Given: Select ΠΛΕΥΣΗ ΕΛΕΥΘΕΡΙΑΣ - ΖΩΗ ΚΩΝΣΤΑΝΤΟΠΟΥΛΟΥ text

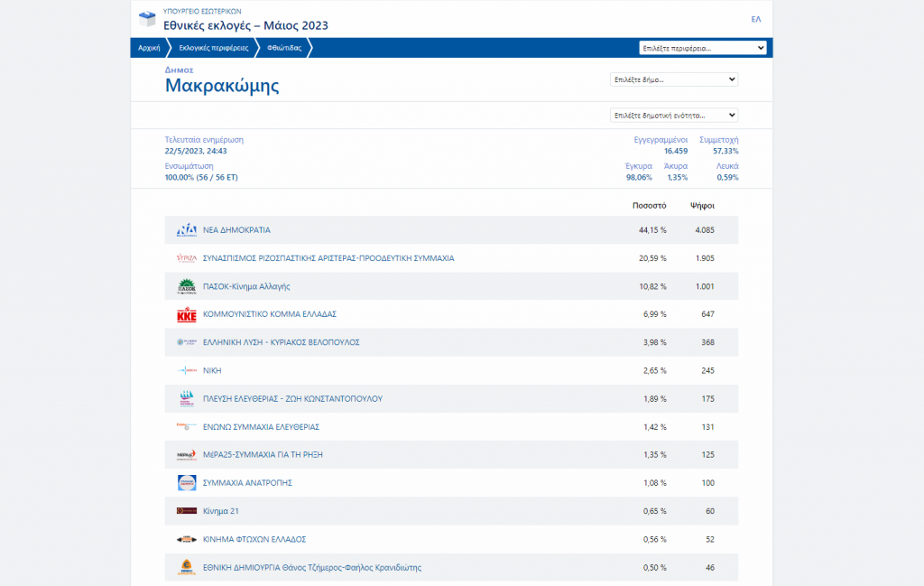Looking at the screenshot, I should [292, 398].
